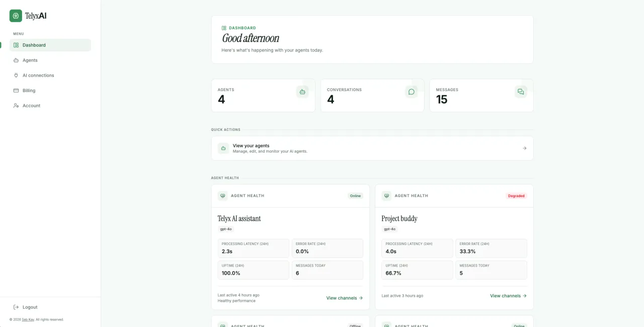Click the gpt-4o tag under Project buddy

(x=389, y=229)
